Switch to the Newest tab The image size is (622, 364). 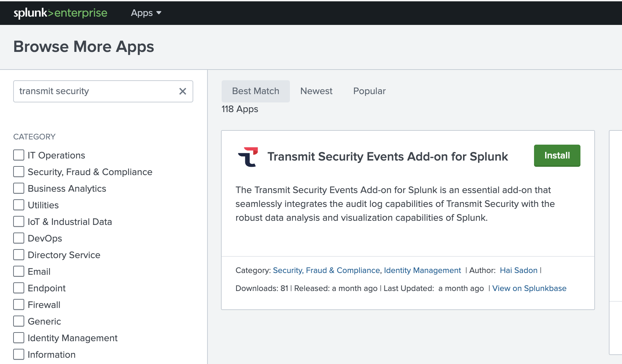pyautogui.click(x=316, y=91)
